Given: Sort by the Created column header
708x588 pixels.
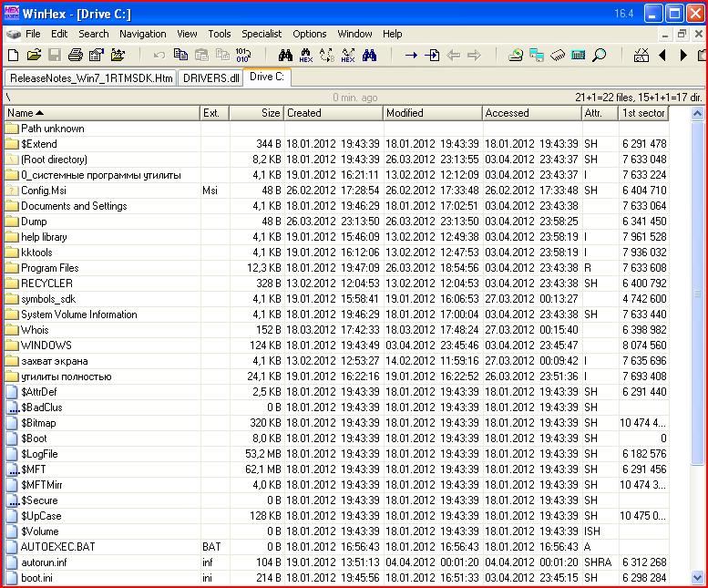Looking at the screenshot, I should (x=333, y=113).
